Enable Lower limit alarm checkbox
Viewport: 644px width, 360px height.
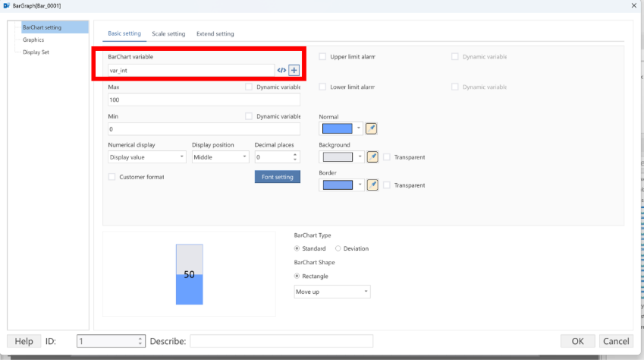tap(323, 87)
